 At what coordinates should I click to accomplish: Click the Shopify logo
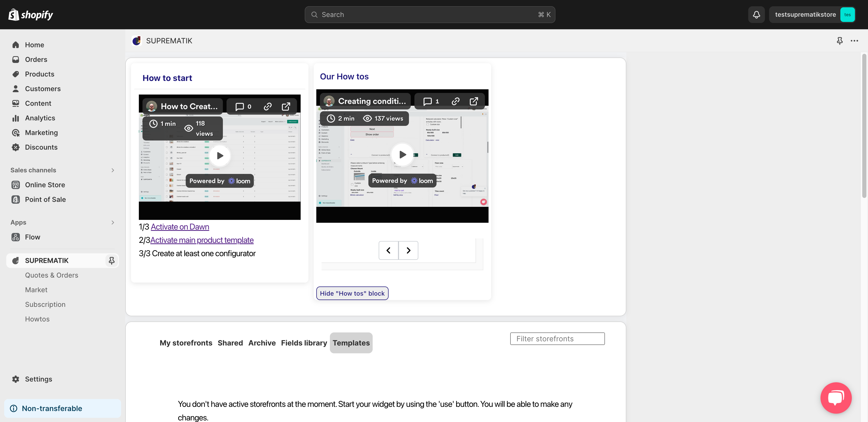30,15
